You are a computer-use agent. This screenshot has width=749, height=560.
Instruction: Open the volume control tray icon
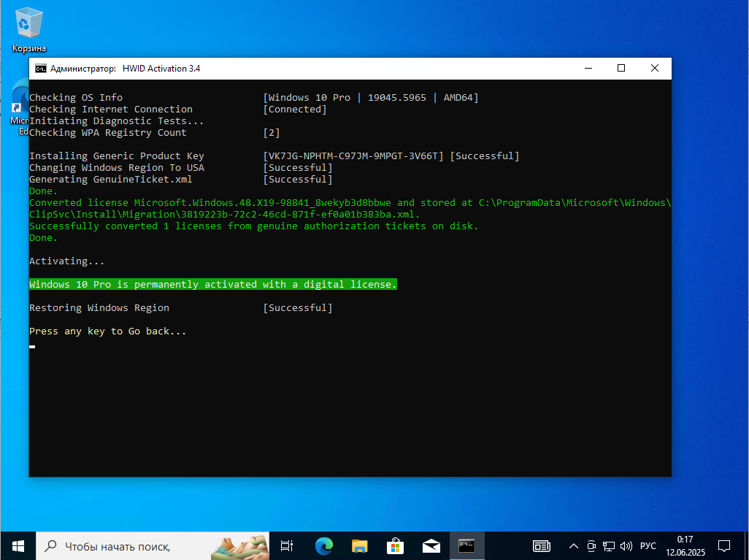tap(626, 546)
